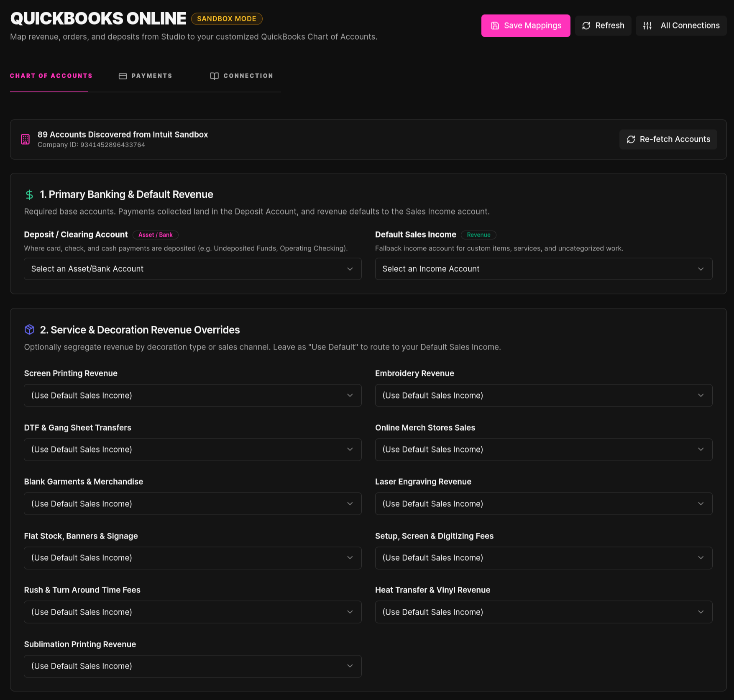Click the QUICKBOOKS ONLINE title
The width and height of the screenshot is (734, 700).
click(98, 18)
